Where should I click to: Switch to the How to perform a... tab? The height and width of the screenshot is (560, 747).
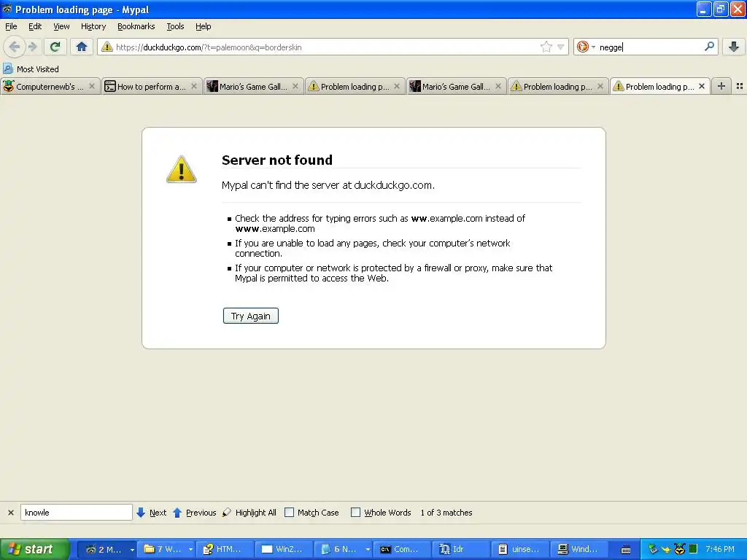[151, 86]
